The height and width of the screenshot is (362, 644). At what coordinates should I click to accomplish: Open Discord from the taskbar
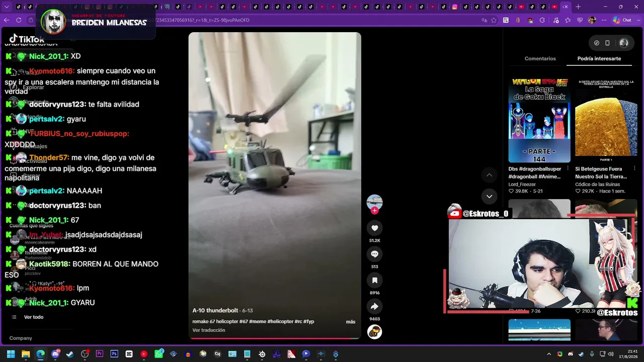click(55, 354)
